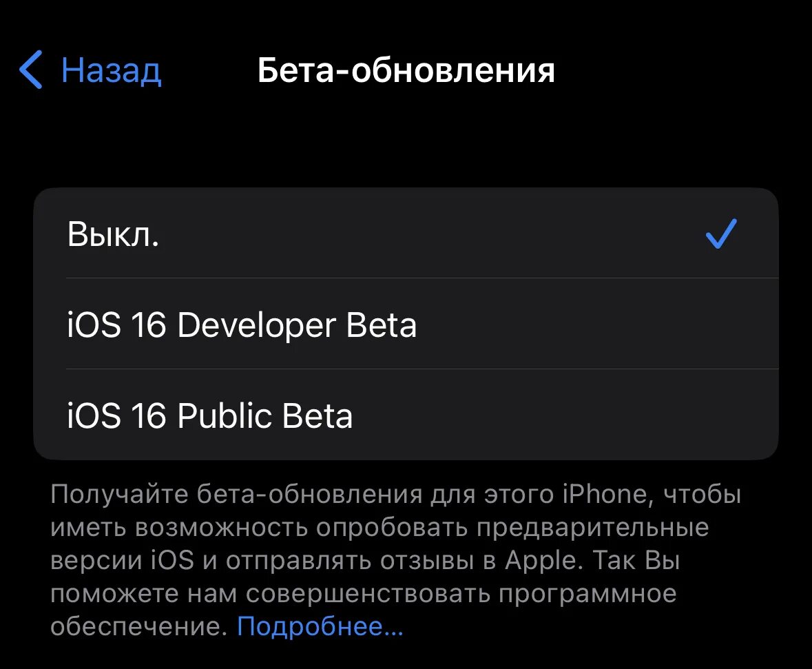Choose iOS 16 Public Beta
Viewport: 812px width, 669px height.
406,415
